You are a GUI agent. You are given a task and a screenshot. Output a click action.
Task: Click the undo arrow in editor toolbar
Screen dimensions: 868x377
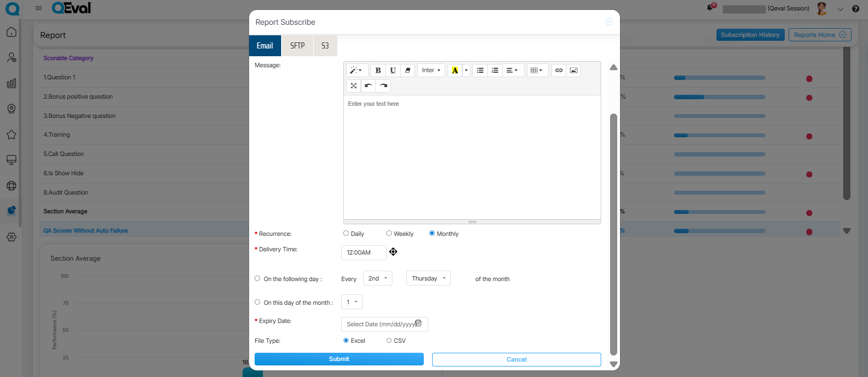click(x=368, y=86)
